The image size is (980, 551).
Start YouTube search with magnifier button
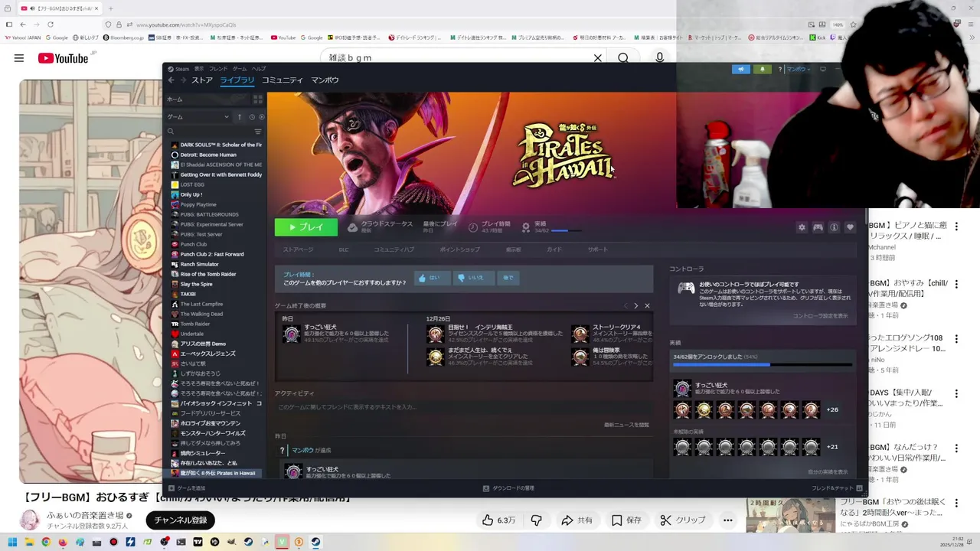click(623, 58)
